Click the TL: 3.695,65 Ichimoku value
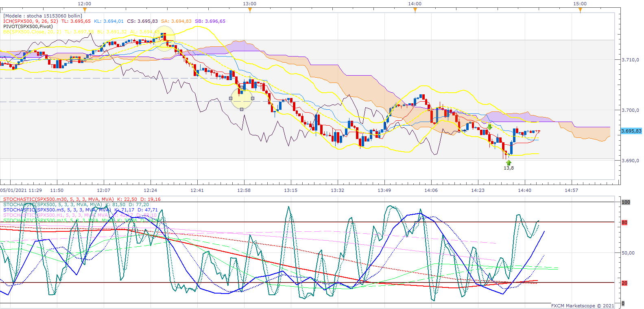 (76, 21)
